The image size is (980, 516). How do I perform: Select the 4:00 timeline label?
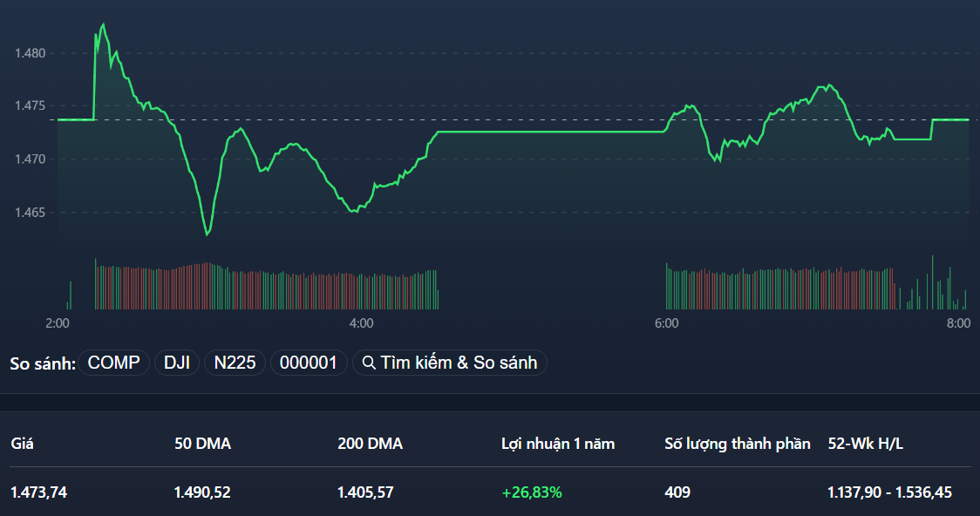363,323
